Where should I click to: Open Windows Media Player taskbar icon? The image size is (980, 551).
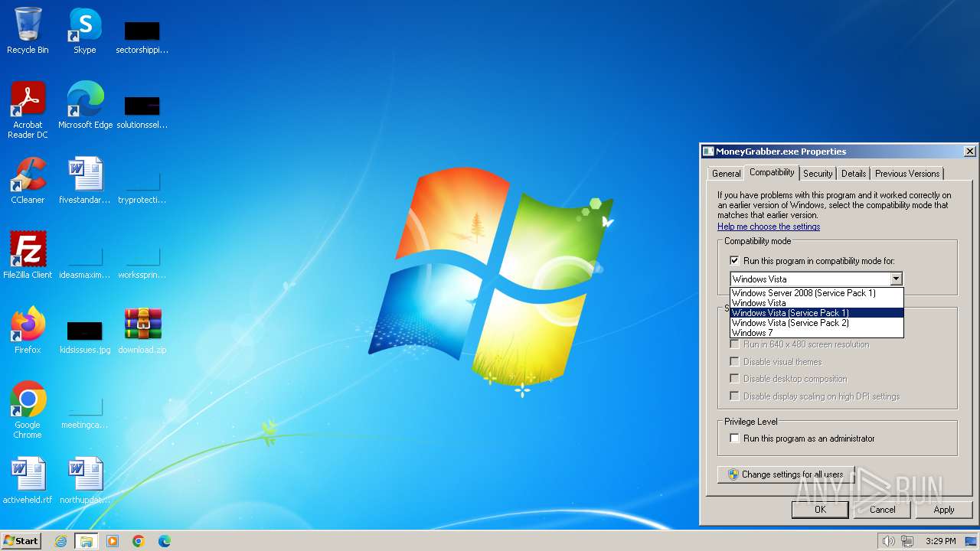113,541
